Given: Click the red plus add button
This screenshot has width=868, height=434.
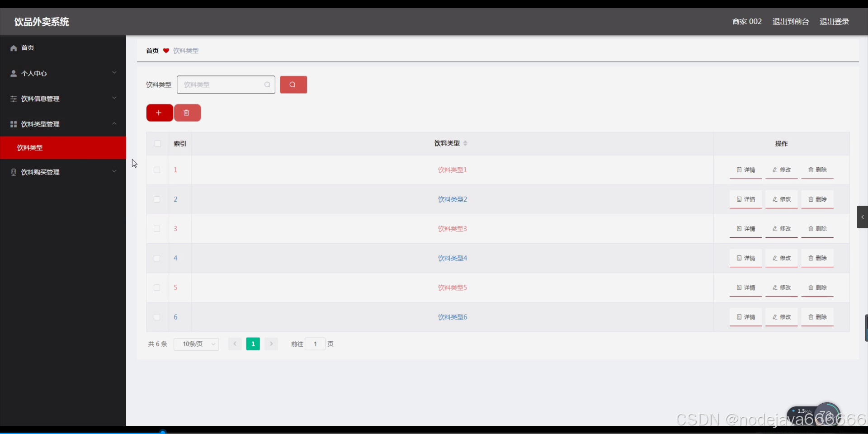Looking at the screenshot, I should [x=159, y=113].
